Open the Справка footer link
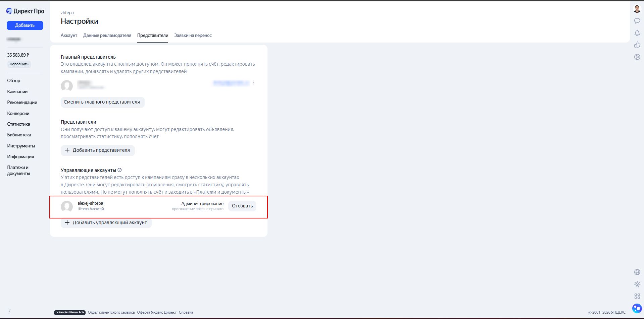Image resolution: width=644 pixels, height=319 pixels. 186,312
